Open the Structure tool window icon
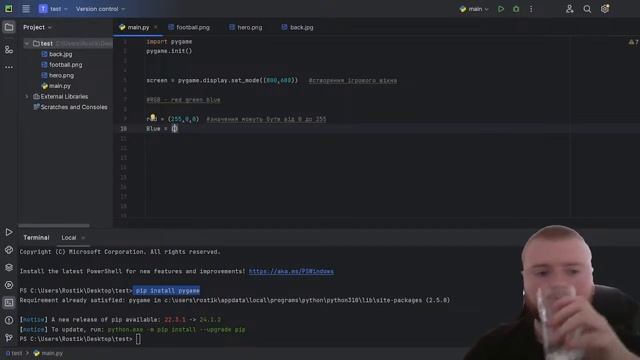 pyautogui.click(x=9, y=50)
